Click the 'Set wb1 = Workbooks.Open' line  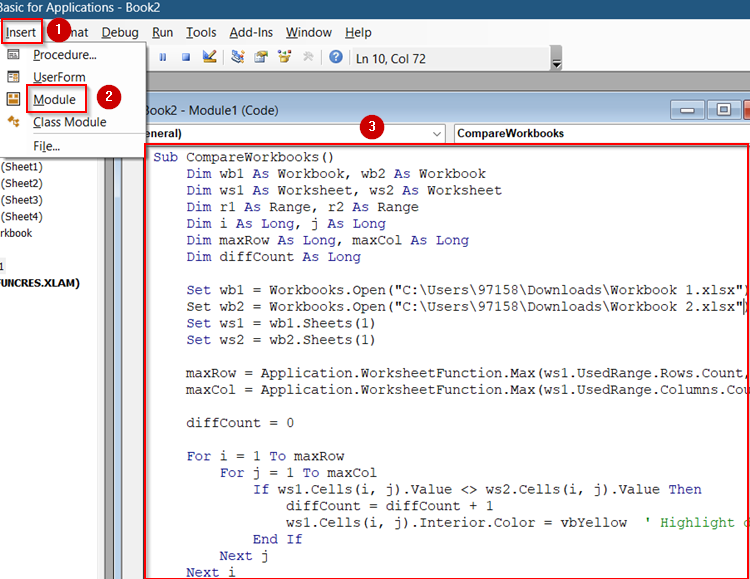pos(466,290)
